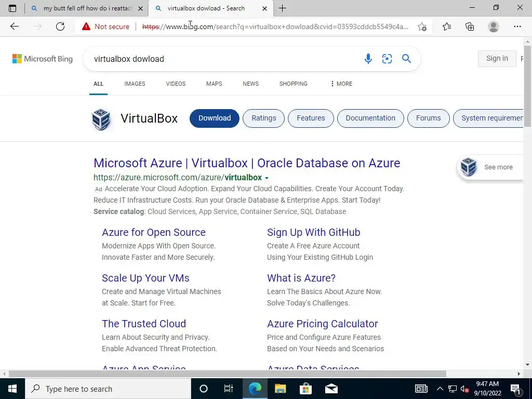The width and height of the screenshot is (532, 399).
Task: Click the muted volume tray icon
Action: pyautogui.click(x=464, y=389)
